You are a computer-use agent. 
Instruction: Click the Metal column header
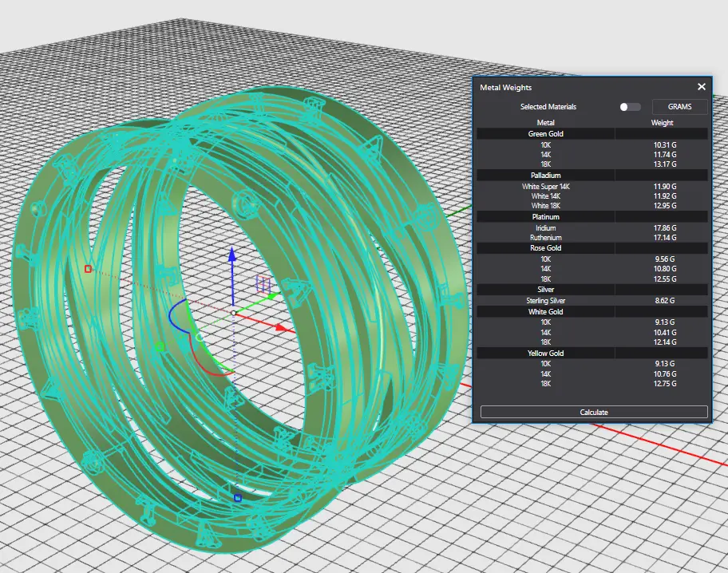pos(546,123)
